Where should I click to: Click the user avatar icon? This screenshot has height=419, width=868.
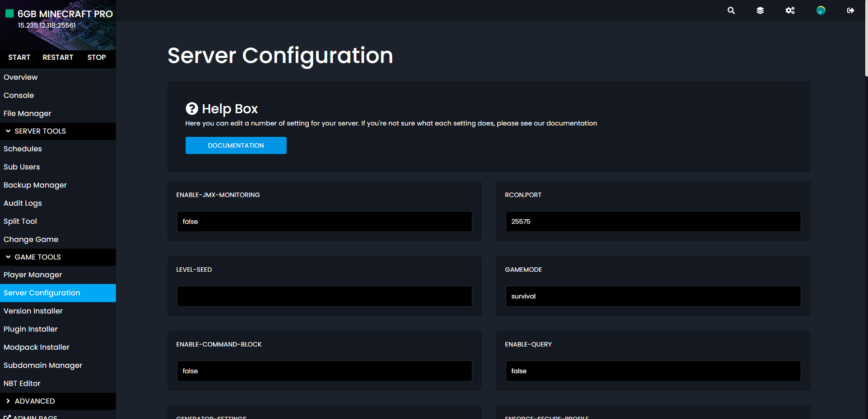(x=820, y=10)
